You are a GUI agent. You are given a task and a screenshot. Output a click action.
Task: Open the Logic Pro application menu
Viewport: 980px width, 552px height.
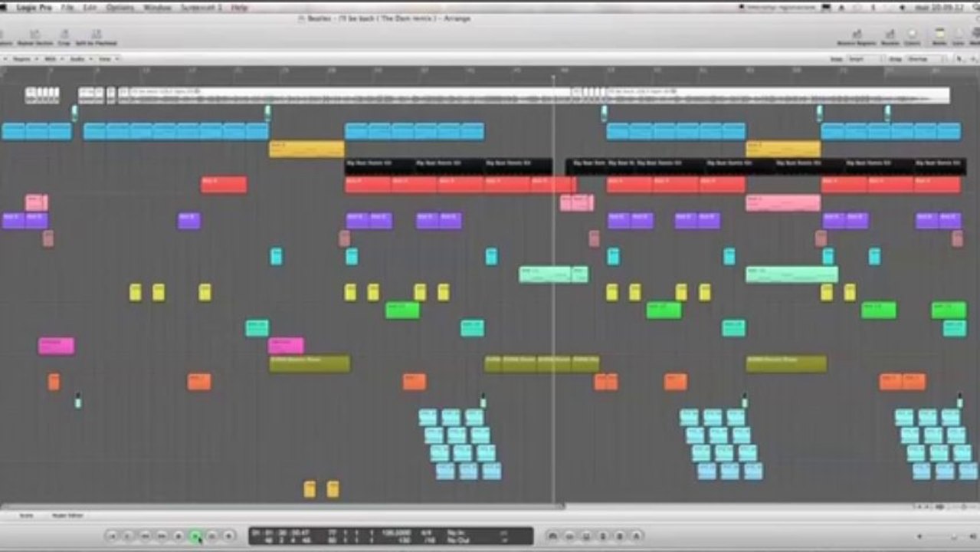click(34, 7)
